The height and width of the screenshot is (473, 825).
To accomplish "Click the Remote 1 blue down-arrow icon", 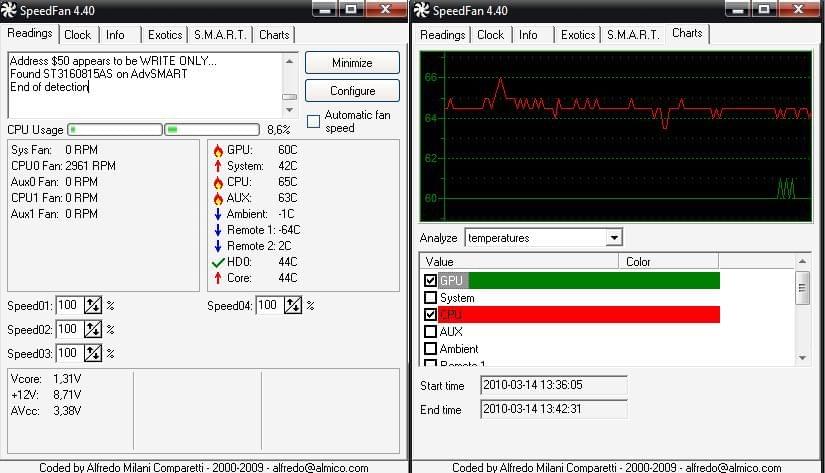I will (x=218, y=230).
